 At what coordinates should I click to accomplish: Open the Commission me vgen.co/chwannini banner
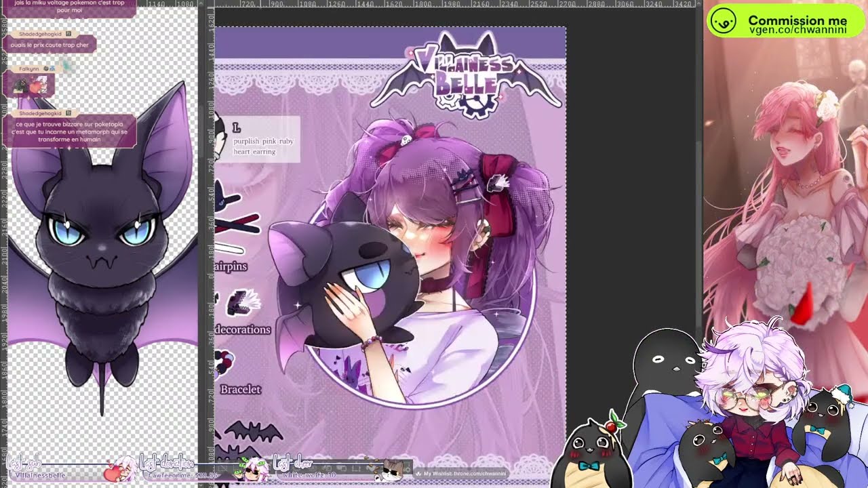point(786,22)
